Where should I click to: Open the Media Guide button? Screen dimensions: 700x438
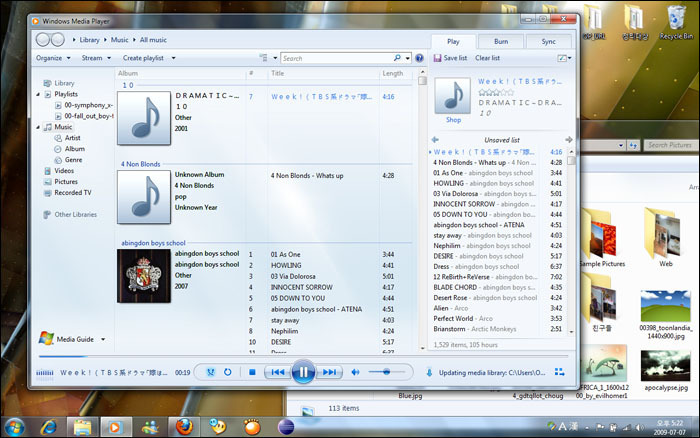click(x=66, y=339)
